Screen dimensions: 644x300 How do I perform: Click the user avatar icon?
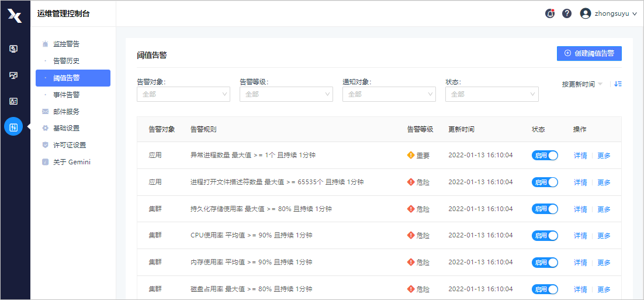pos(585,13)
